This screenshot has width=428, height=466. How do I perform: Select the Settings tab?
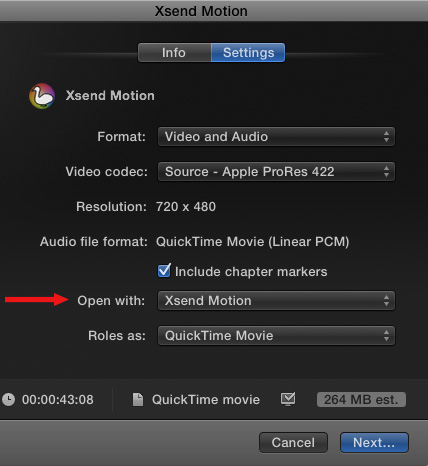(x=248, y=52)
